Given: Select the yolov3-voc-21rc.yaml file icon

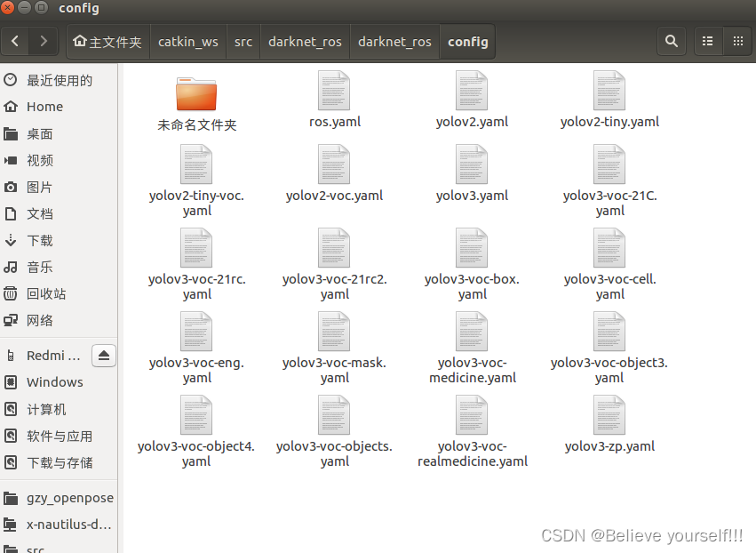Looking at the screenshot, I should (196, 248).
